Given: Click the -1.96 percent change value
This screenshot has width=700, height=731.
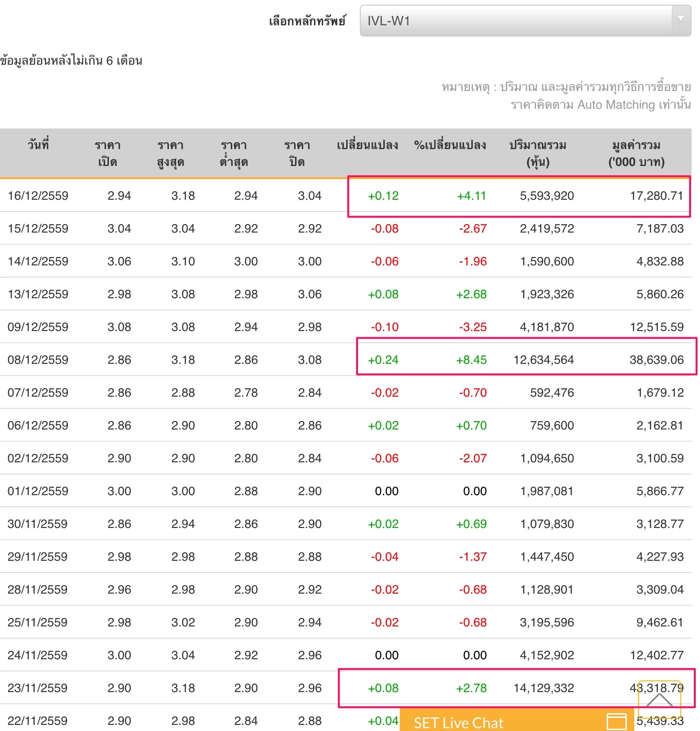Looking at the screenshot, I should 473,261.
